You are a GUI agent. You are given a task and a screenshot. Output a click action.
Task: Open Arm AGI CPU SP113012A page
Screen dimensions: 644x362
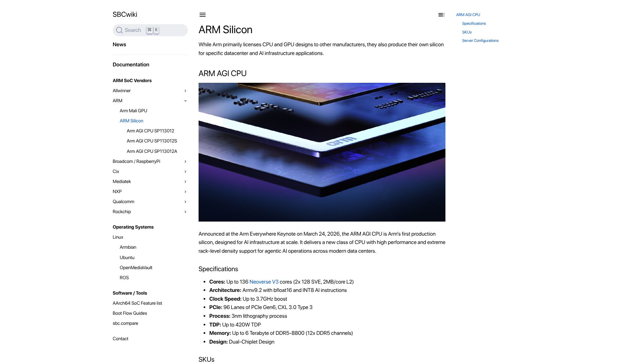152,152
